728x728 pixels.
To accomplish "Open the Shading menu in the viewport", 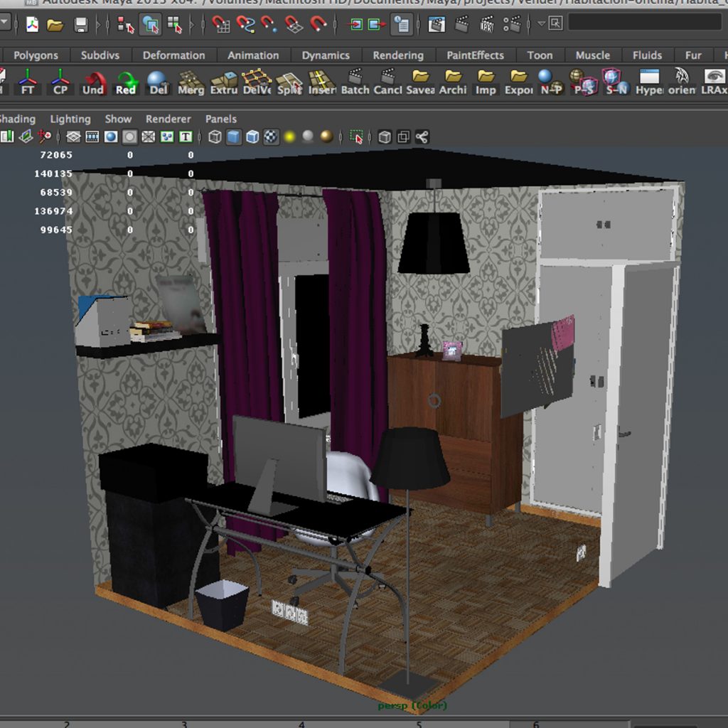I will (16, 119).
